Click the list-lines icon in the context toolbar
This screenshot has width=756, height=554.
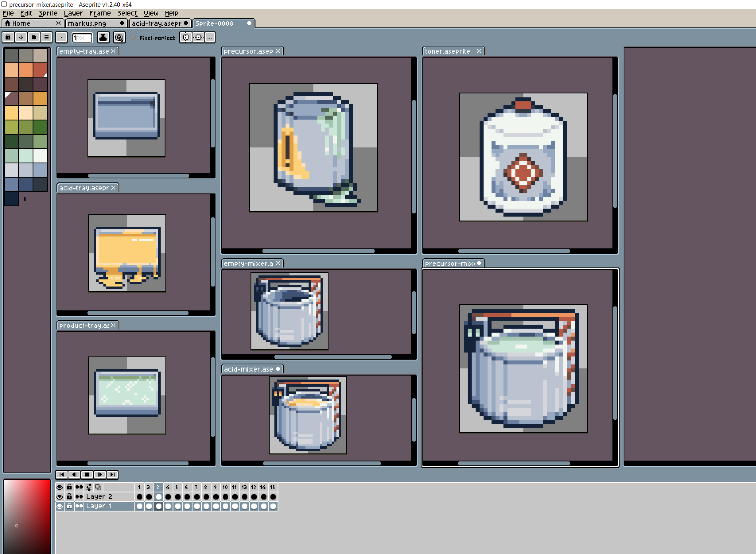click(46, 37)
